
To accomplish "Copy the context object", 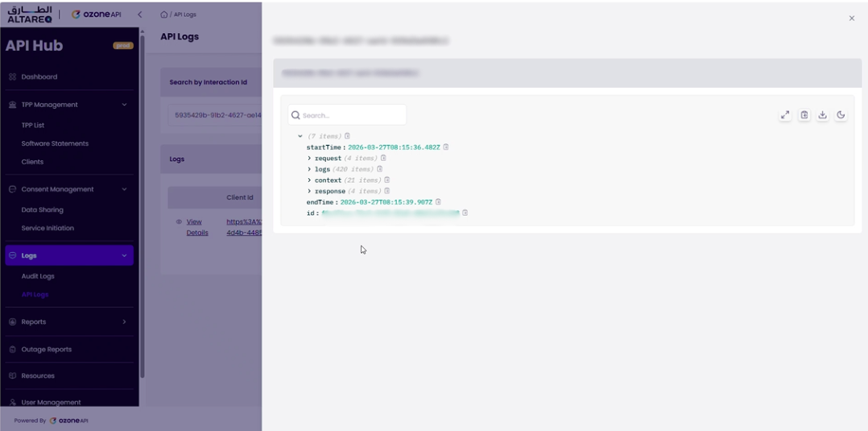I will [x=387, y=180].
